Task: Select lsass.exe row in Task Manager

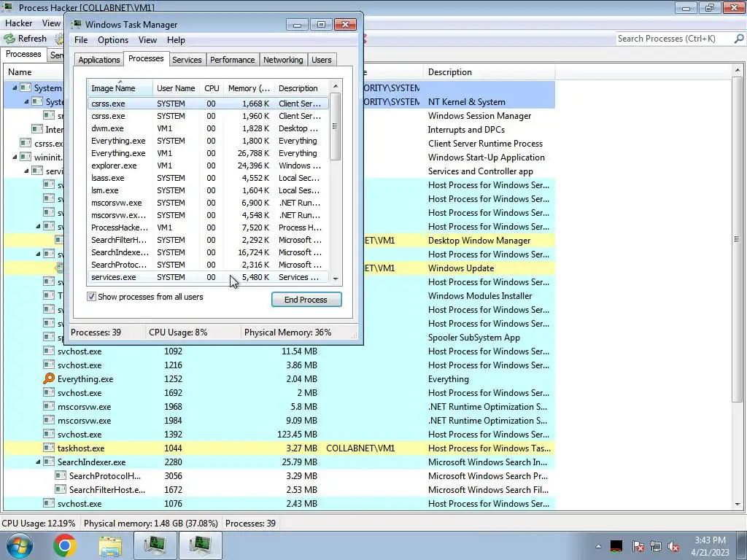Action: tap(208, 178)
